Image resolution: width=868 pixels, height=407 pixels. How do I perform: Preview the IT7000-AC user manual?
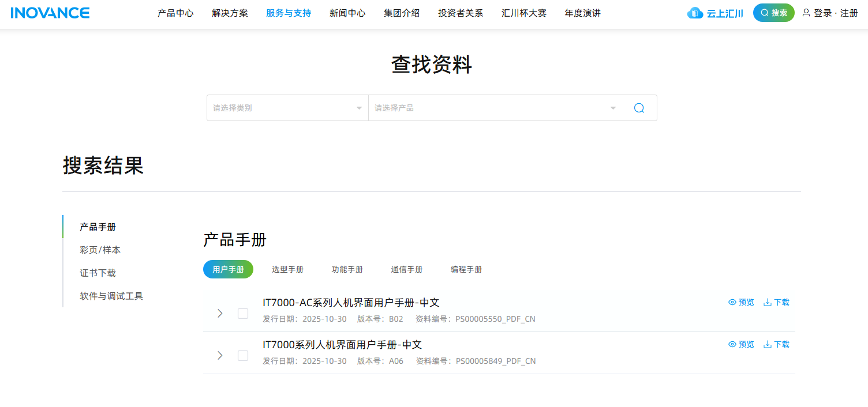click(x=741, y=302)
